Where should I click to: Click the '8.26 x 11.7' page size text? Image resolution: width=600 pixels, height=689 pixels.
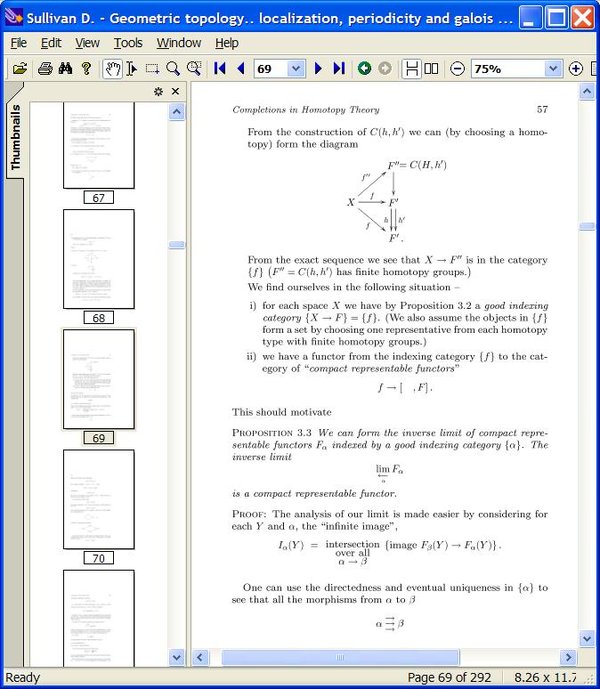point(545,678)
